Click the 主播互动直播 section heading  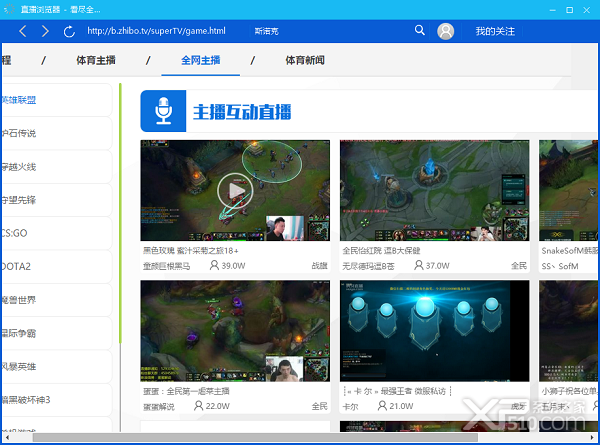[x=242, y=112]
